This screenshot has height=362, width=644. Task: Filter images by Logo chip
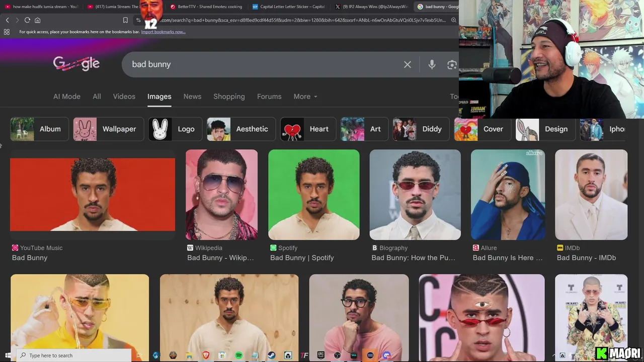point(175,129)
